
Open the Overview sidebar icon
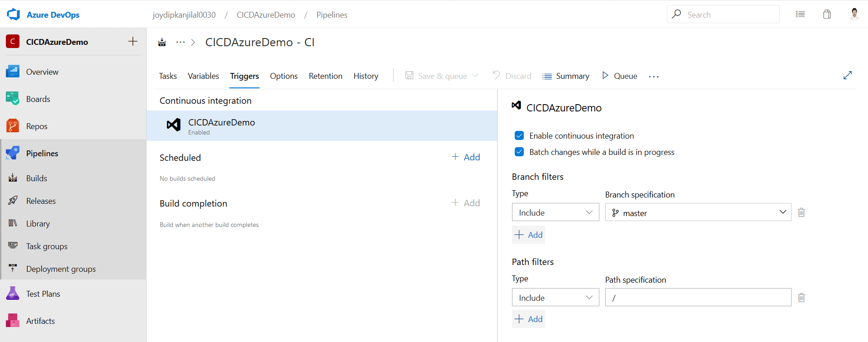click(x=13, y=72)
